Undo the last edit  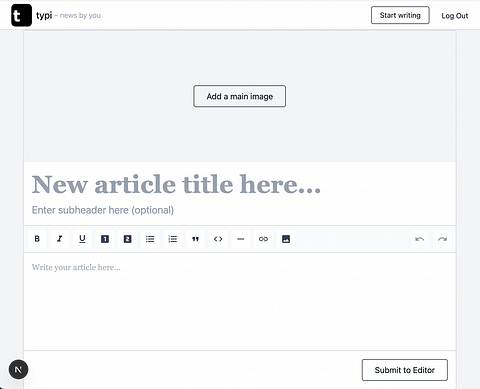(420, 239)
